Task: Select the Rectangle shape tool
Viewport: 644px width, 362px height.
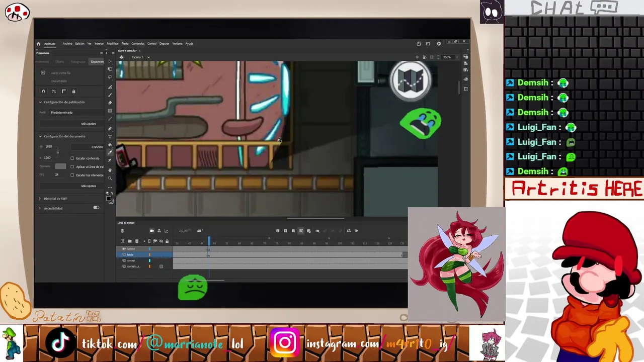Action: click(x=110, y=111)
